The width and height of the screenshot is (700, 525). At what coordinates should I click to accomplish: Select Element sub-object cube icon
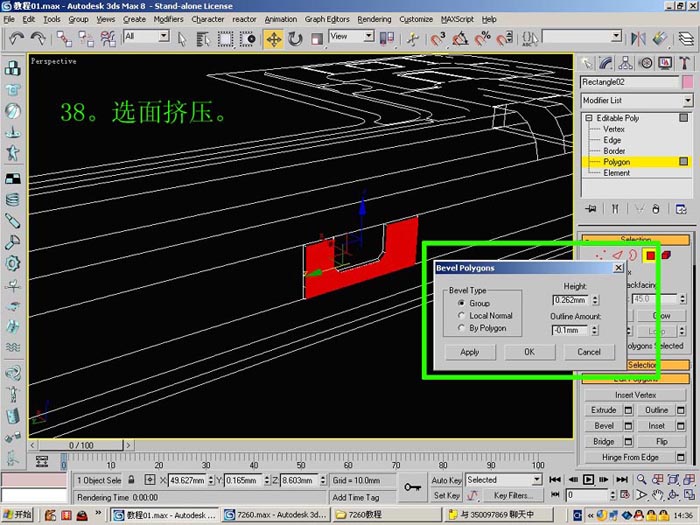(x=666, y=255)
